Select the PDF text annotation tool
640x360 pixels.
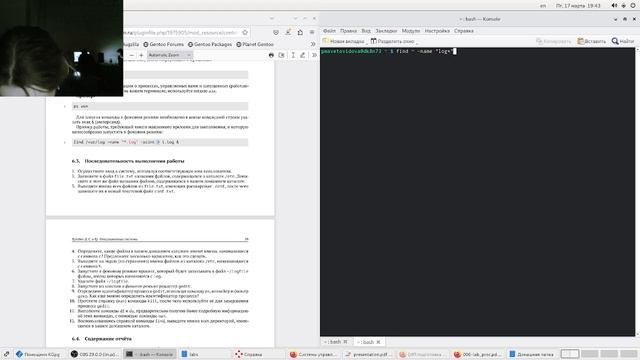pyautogui.click(x=293, y=55)
